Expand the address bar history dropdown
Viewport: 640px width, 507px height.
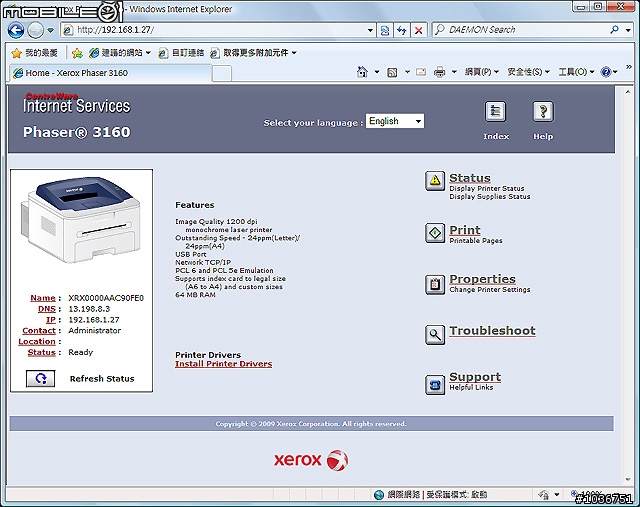(x=370, y=30)
